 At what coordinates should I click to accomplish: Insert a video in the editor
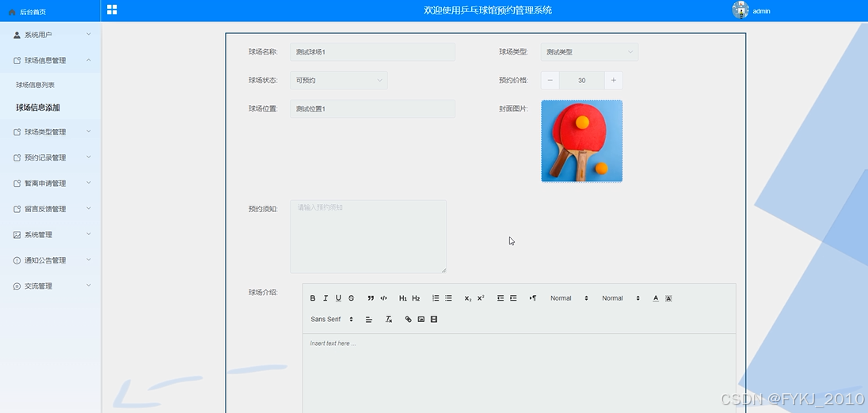click(434, 319)
